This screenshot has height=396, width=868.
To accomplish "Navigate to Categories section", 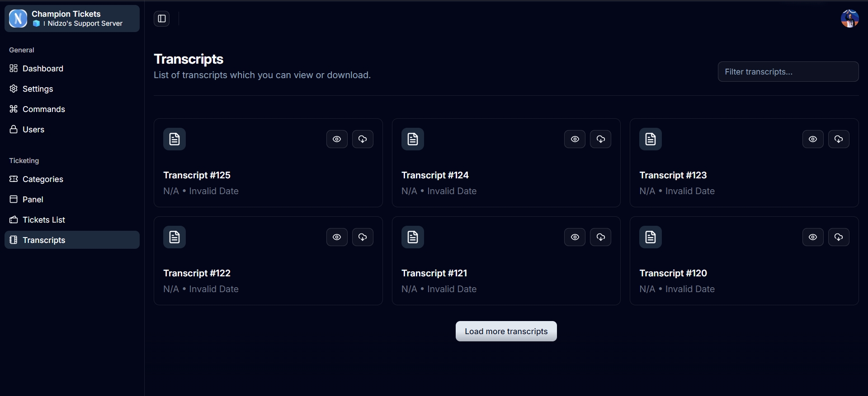I will coord(43,179).
